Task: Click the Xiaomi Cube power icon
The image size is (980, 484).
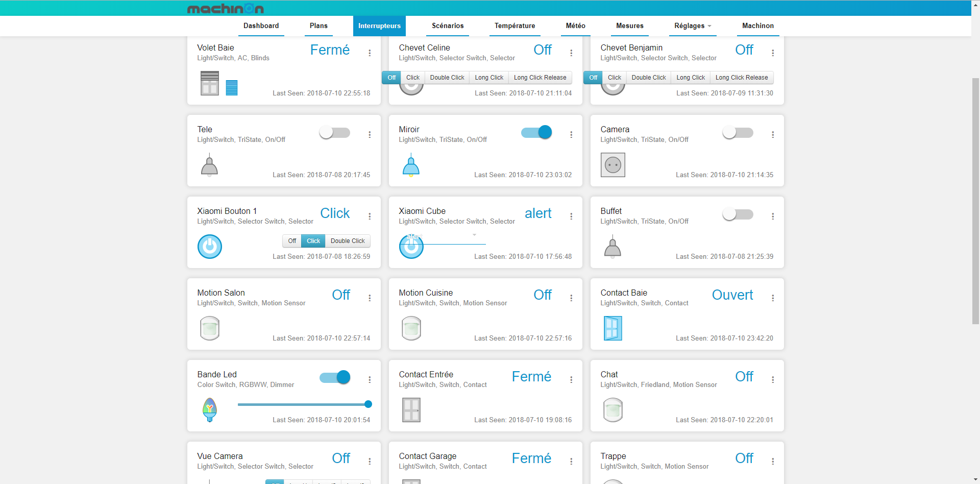Action: point(411,247)
